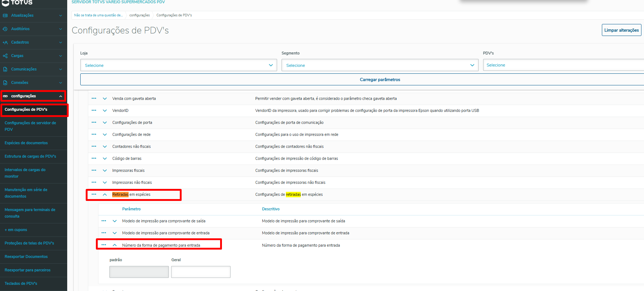Open three-dot menu for comprovante de entrada
The width and height of the screenshot is (644, 291).
[x=104, y=233]
